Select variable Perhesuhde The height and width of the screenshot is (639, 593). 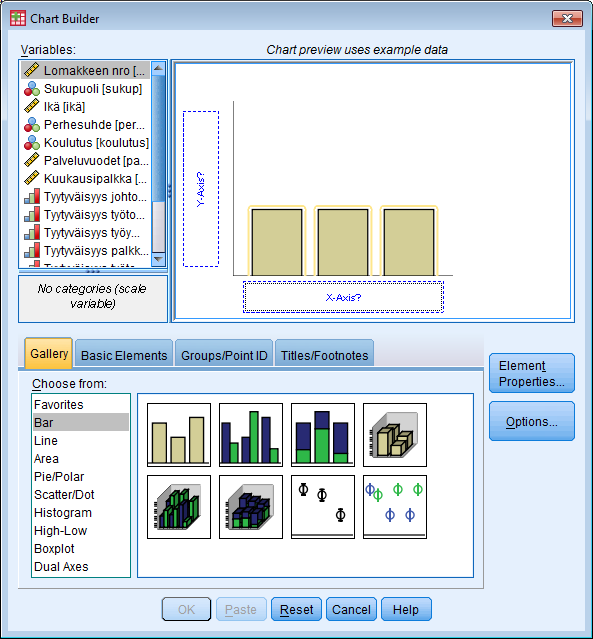point(86,124)
